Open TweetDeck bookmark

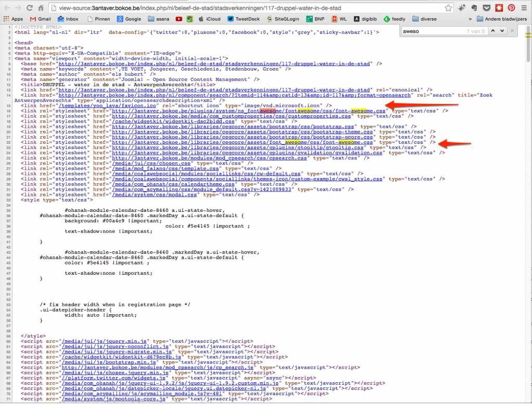243,19
